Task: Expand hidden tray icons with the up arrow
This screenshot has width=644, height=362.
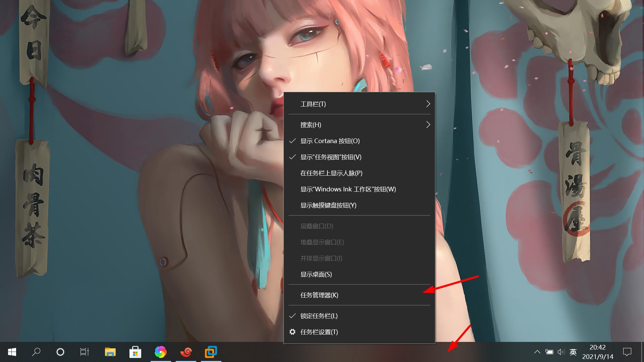Action: [537, 352]
